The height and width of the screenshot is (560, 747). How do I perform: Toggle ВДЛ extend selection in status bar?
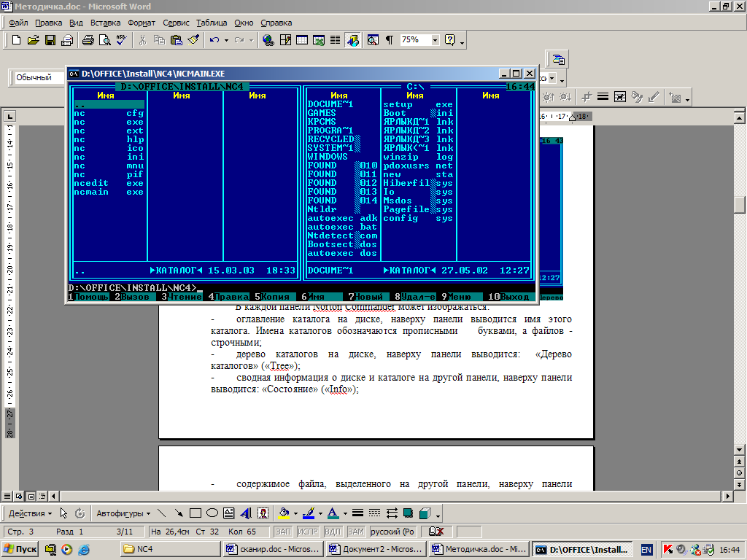pos(333,532)
